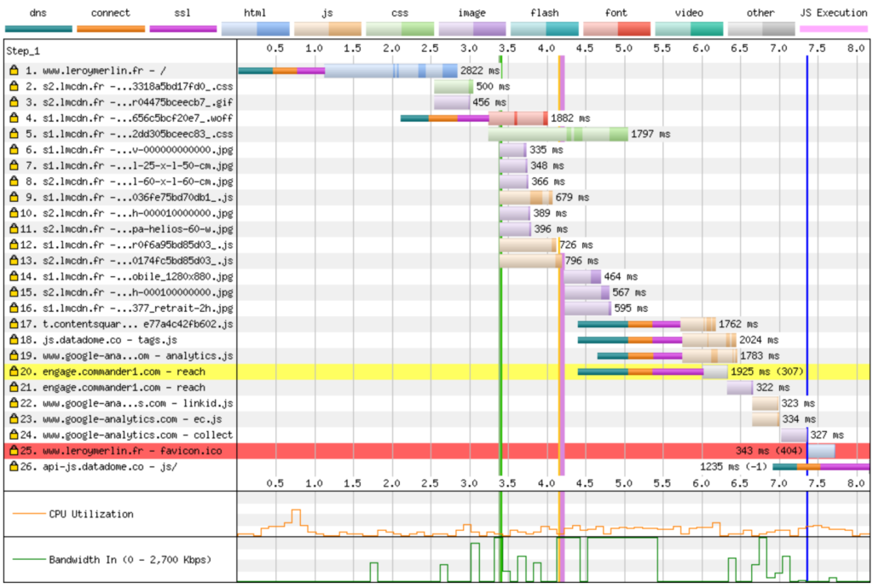Select the connect orange legend swatch
Screen dimensions: 873x588
[x=110, y=28]
